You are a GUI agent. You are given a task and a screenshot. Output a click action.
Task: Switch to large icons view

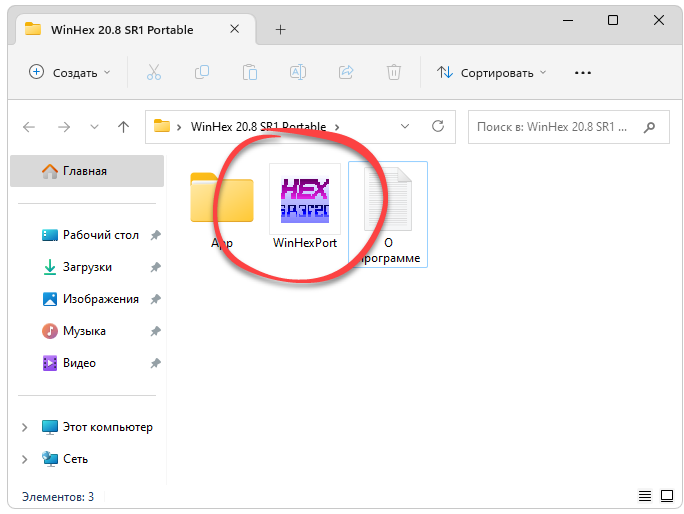click(x=667, y=496)
